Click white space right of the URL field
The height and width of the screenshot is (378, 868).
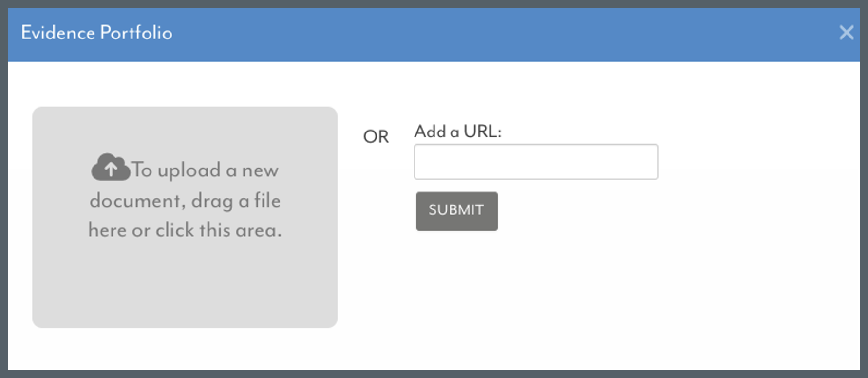click(755, 162)
